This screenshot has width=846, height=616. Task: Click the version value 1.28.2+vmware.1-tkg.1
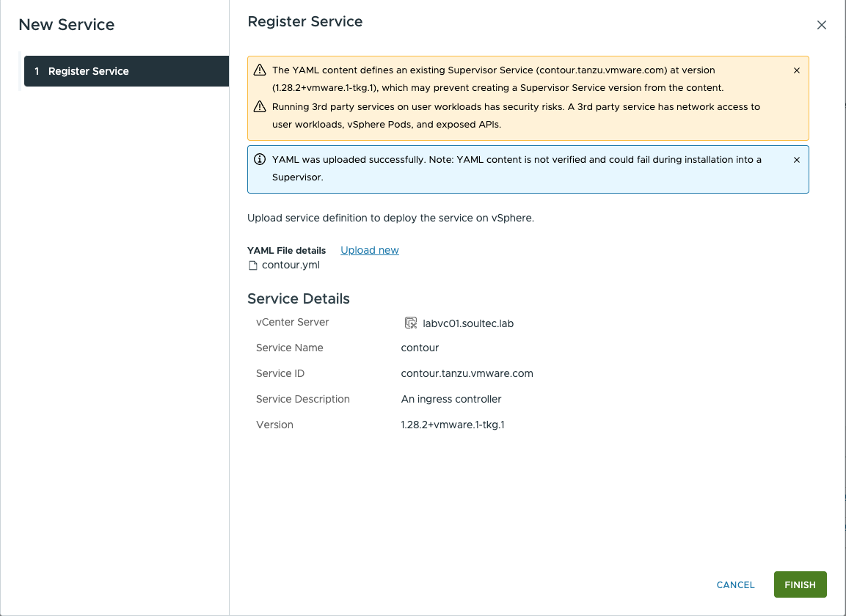[x=453, y=425]
